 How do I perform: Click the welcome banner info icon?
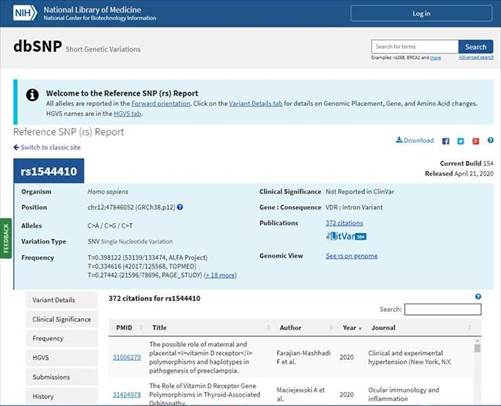(32, 95)
